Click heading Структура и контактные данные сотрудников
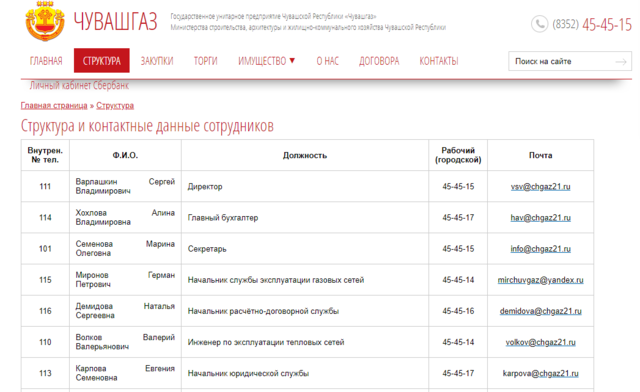The height and width of the screenshot is (392, 640). (x=147, y=126)
